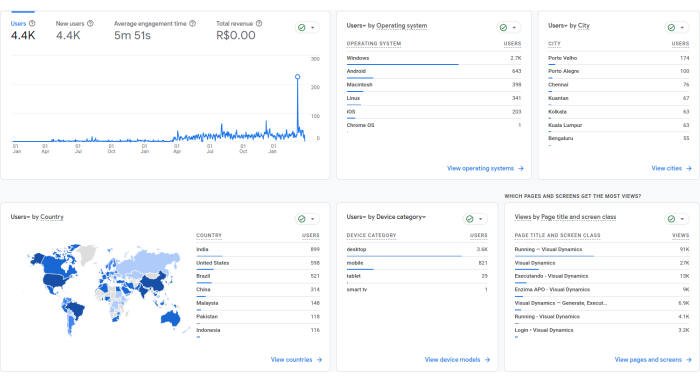
Task: Select Average engagement time metric tab
Action: [x=155, y=30]
